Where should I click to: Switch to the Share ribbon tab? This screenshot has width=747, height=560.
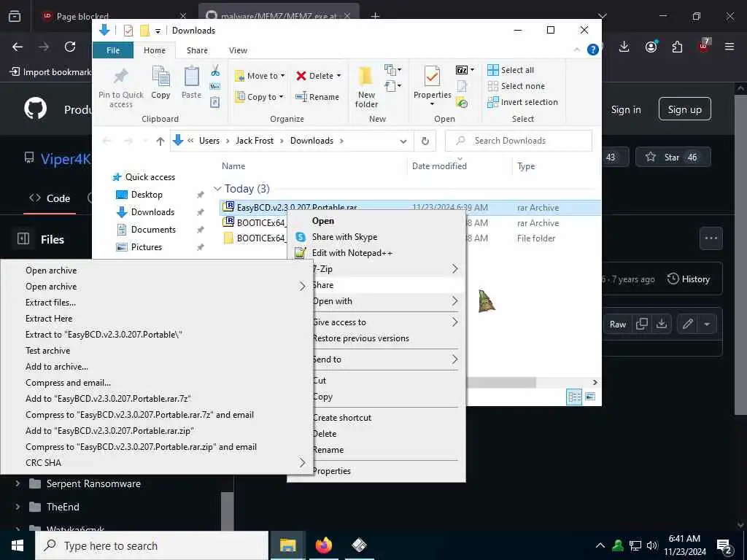click(197, 50)
